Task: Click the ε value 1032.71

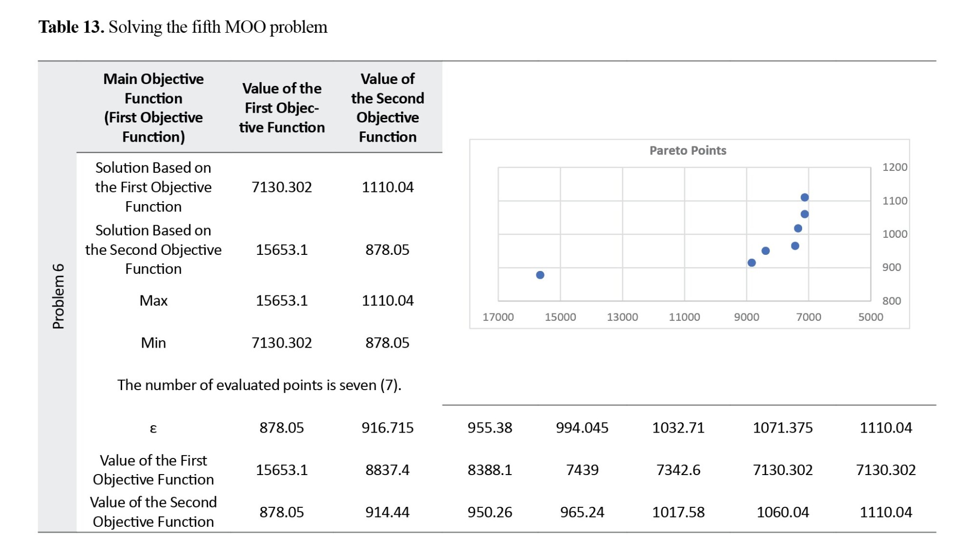Action: 679,428
